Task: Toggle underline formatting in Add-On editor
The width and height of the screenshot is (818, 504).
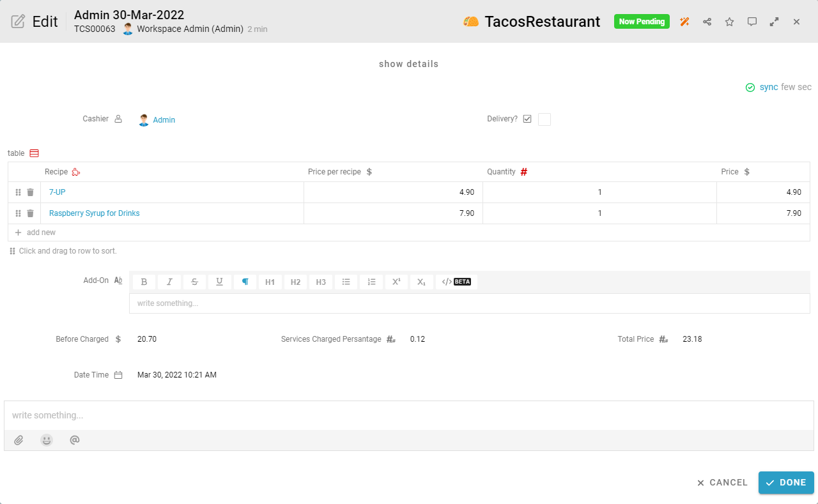Action: point(220,282)
